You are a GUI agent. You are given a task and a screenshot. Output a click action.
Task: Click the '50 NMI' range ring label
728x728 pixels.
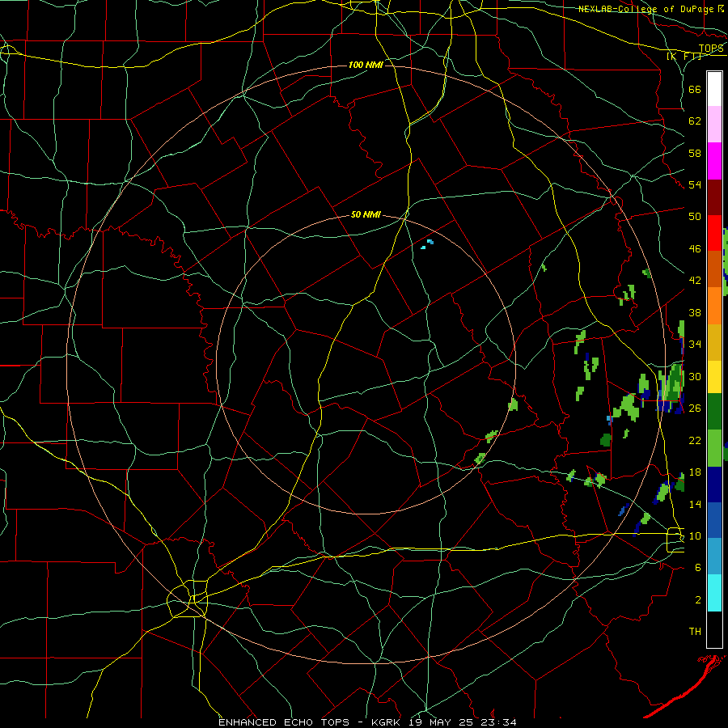point(366,214)
